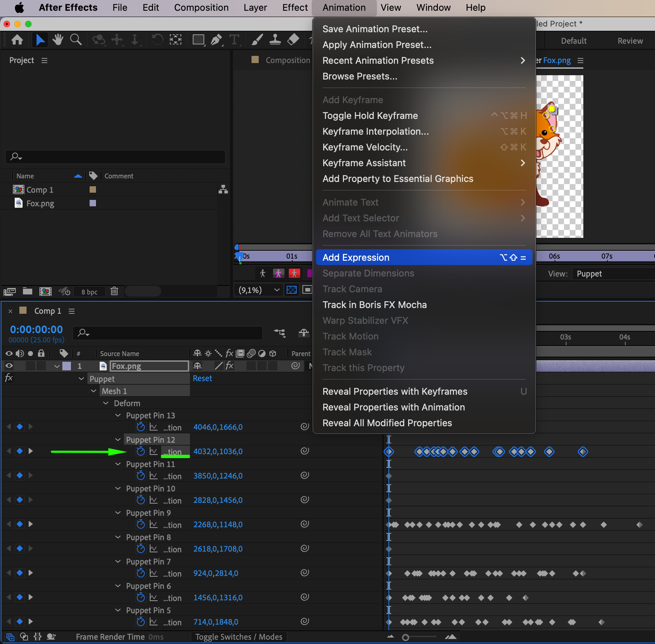Click the Comp 1 tan label color swatch

click(93, 189)
